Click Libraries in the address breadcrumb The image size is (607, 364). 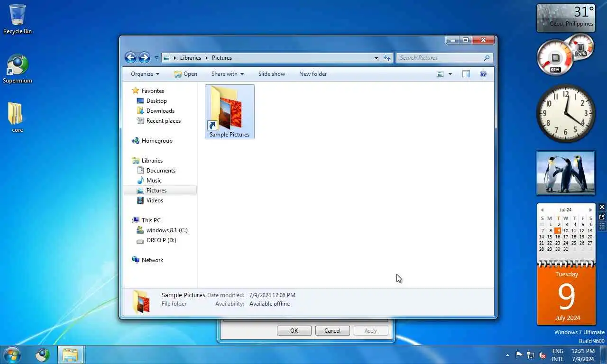pos(191,58)
